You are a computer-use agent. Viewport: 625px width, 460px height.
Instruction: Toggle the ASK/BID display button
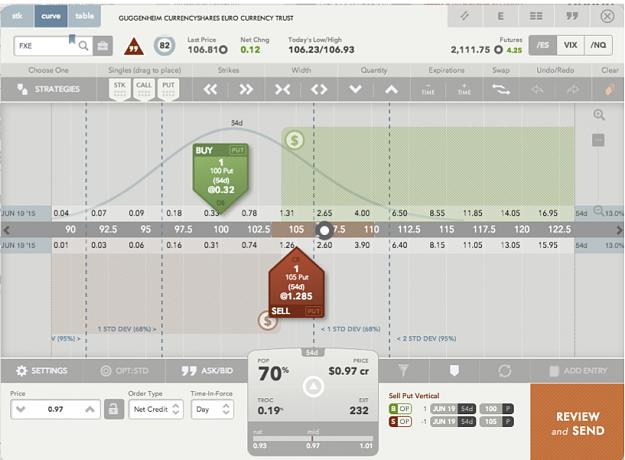click(207, 371)
